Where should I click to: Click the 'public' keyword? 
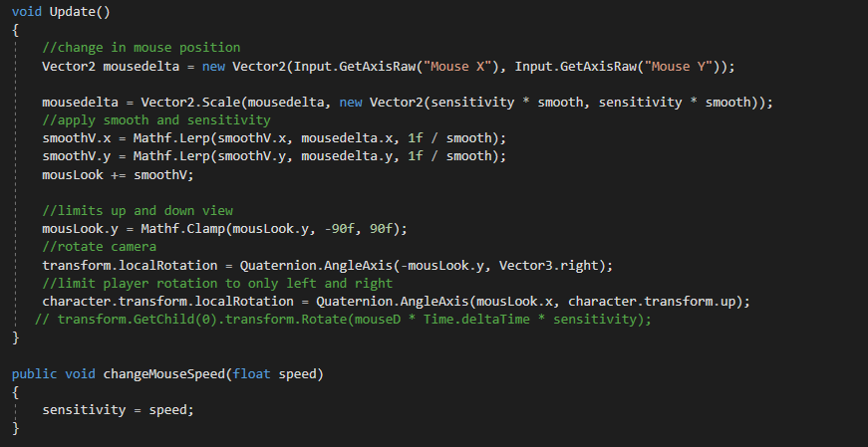[35, 374]
